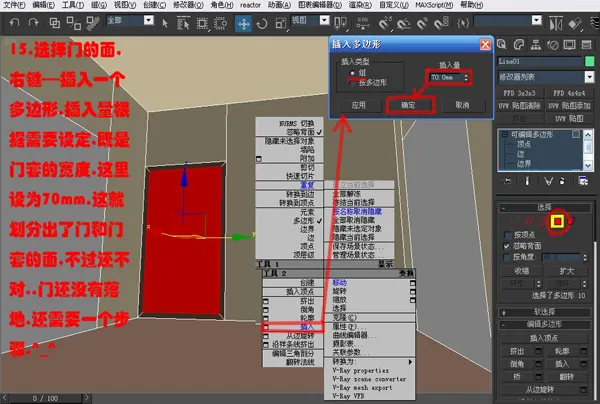Open the Utilities command panel tab
600x404 pixels.
coord(586,45)
